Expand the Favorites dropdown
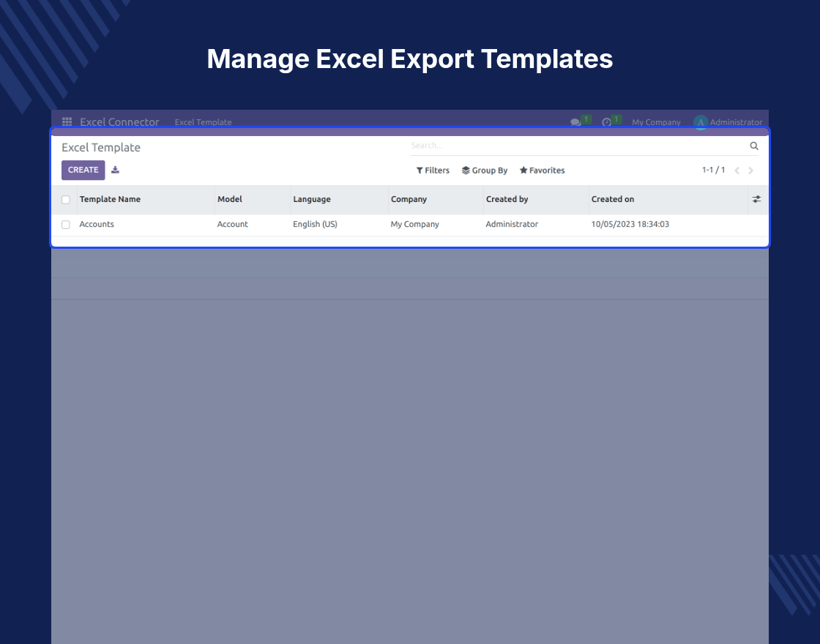820x644 pixels. 542,171
